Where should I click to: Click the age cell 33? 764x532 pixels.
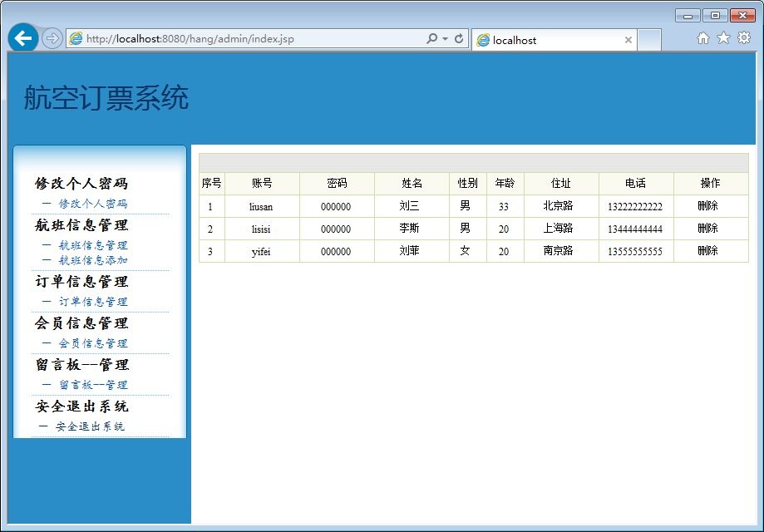[x=504, y=206]
